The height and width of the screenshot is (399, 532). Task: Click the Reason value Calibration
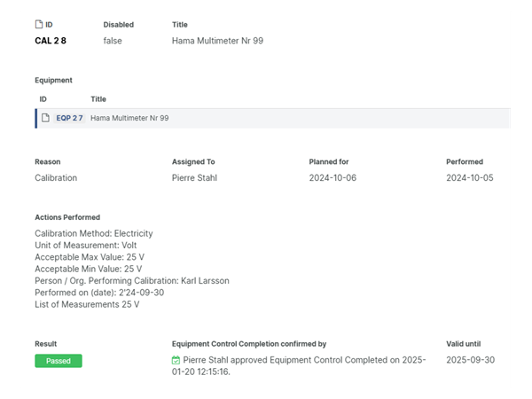[56, 177]
